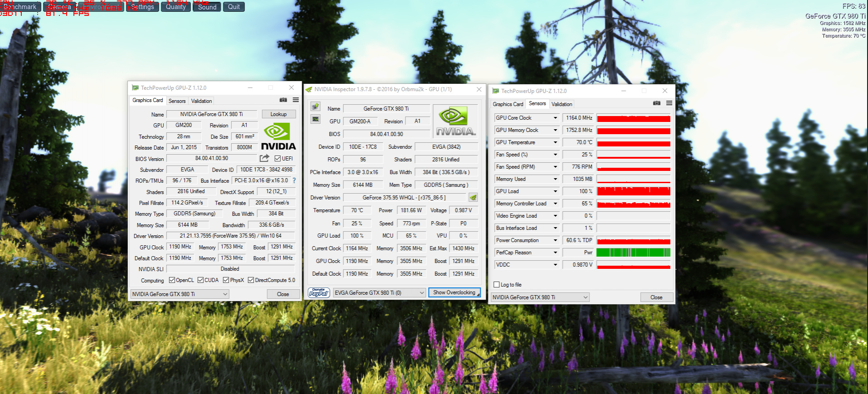Switch to Validation tab in left GPU-Z window
The image size is (868, 394).
point(201,101)
